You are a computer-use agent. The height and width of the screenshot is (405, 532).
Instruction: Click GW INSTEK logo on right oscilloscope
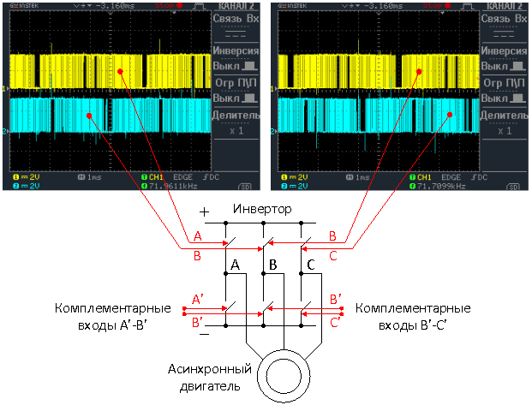(292, 6)
